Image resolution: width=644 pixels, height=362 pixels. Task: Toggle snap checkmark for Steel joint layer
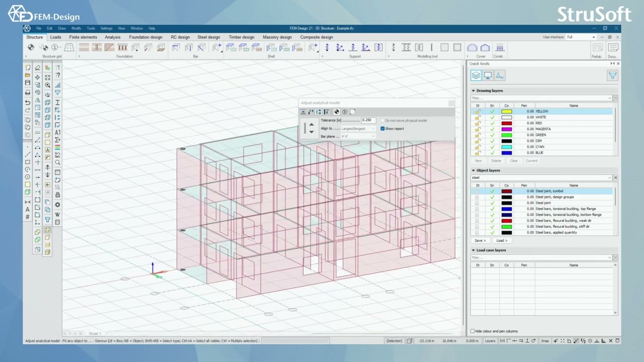(x=492, y=203)
